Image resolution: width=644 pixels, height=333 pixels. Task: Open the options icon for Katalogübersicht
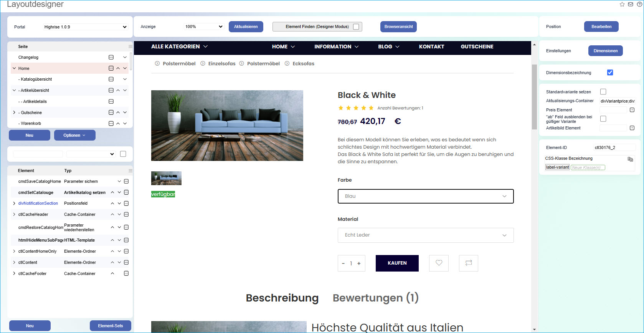[x=111, y=79]
